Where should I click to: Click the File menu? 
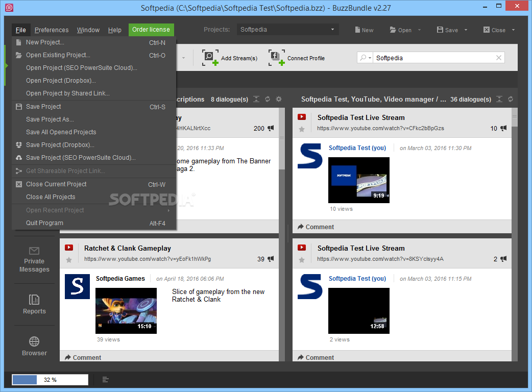(x=21, y=30)
